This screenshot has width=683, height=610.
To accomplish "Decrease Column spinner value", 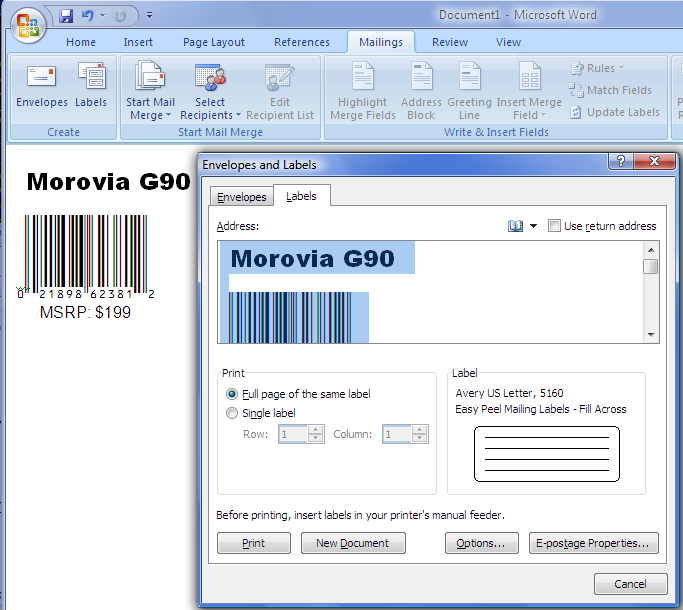I will 419,439.
